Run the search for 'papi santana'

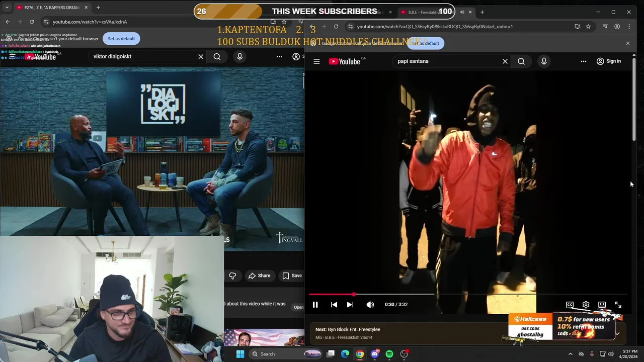[521, 61]
